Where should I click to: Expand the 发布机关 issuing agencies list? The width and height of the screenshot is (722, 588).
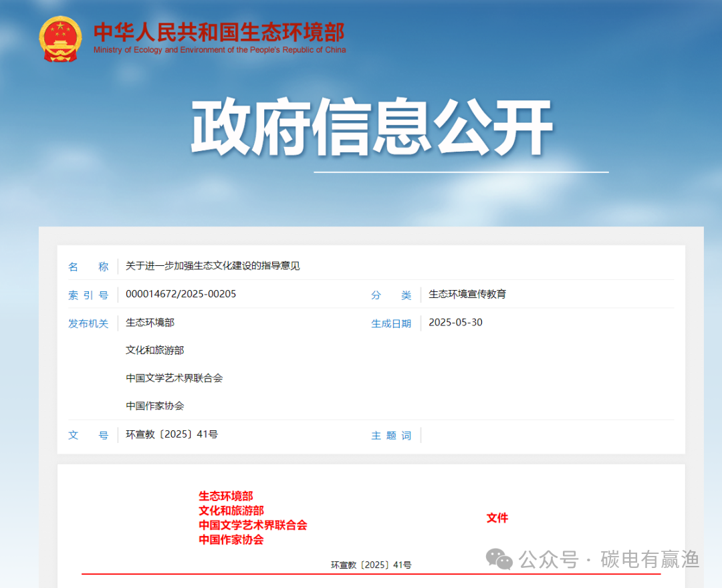(88, 323)
